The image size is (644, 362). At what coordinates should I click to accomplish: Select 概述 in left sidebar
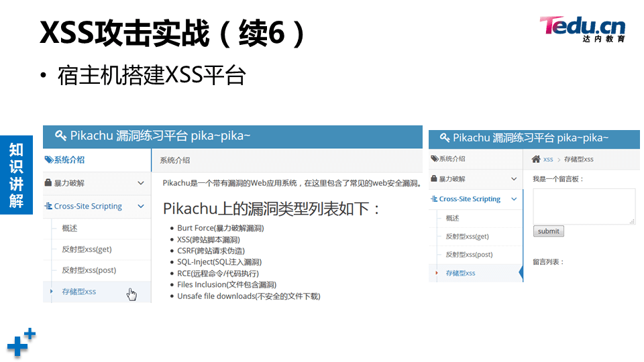(x=69, y=228)
